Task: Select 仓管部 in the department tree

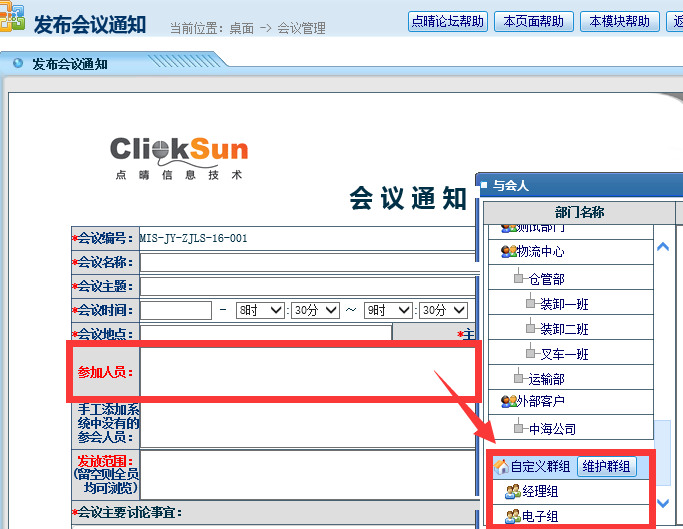Action: (x=546, y=279)
